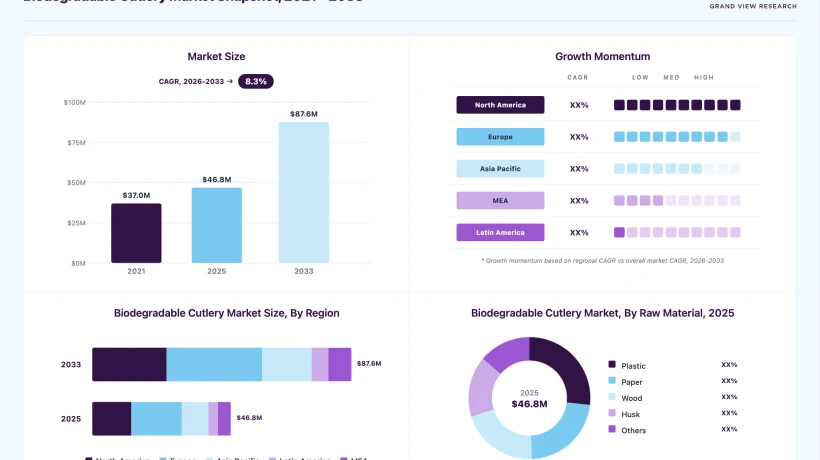Click the 2025 stacked bar Europe segment
This screenshot has height=460, width=820.
point(156,419)
